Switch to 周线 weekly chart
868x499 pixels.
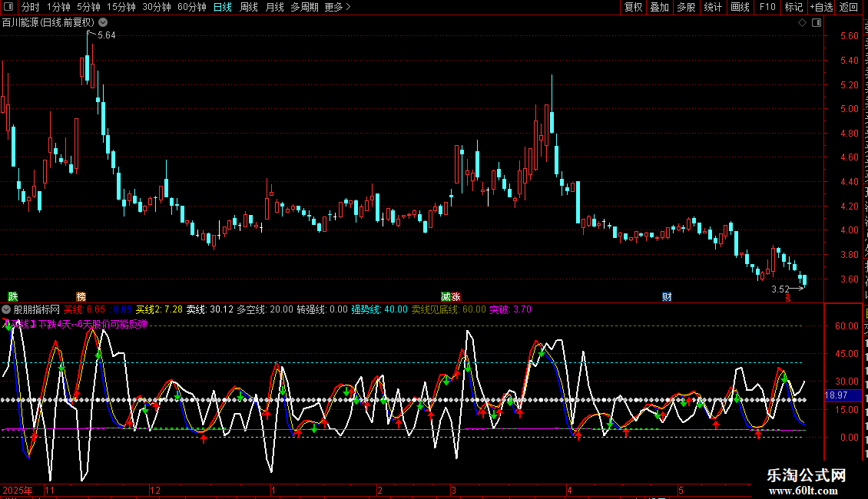click(x=249, y=7)
